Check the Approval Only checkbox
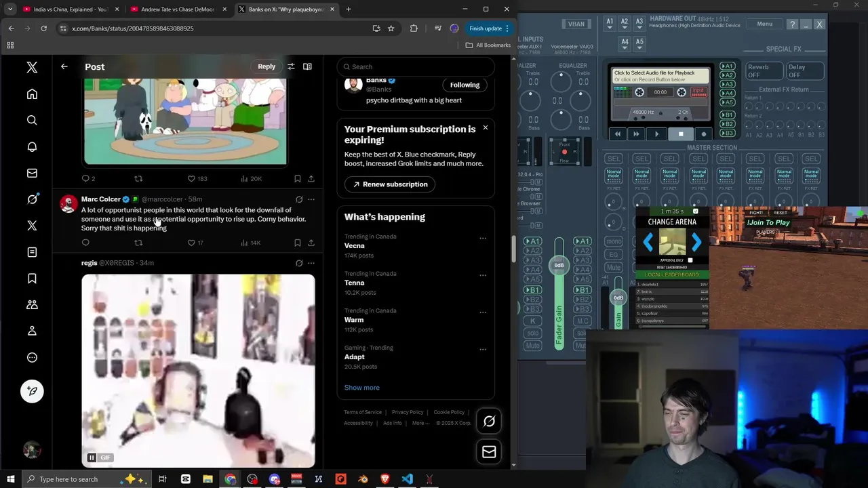This screenshot has width=868, height=488. [x=690, y=260]
